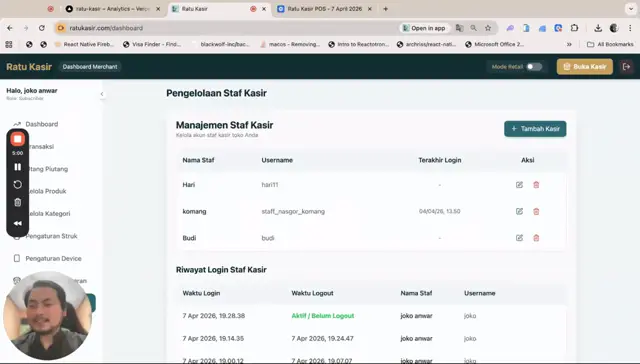640x364 pixels.
Task: Open the bookmarks apps grid icon
Action: tap(9, 44)
